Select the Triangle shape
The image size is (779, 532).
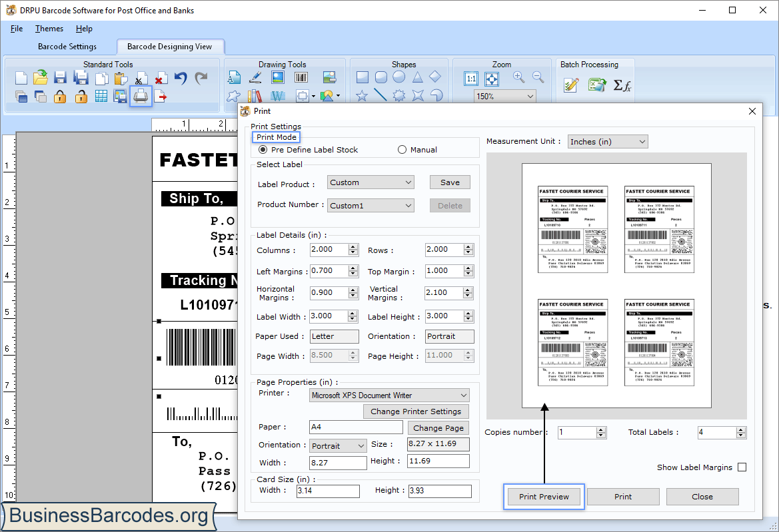(417, 77)
